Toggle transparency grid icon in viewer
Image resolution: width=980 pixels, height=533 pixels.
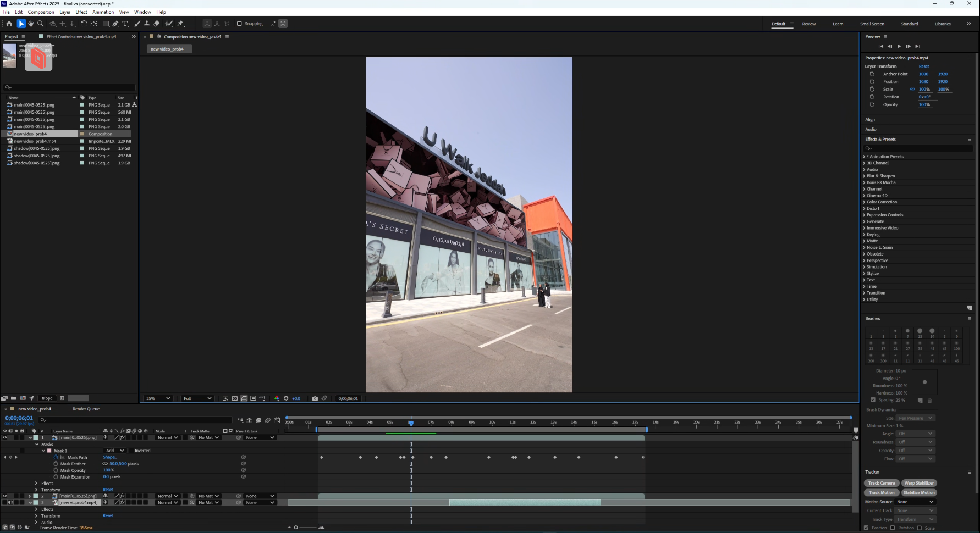click(235, 398)
